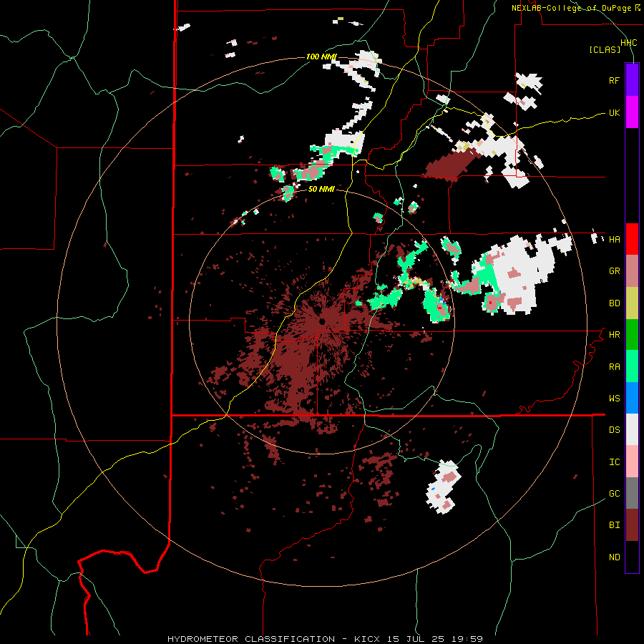Click the isolated white and pink cell south of the radar

444,487
